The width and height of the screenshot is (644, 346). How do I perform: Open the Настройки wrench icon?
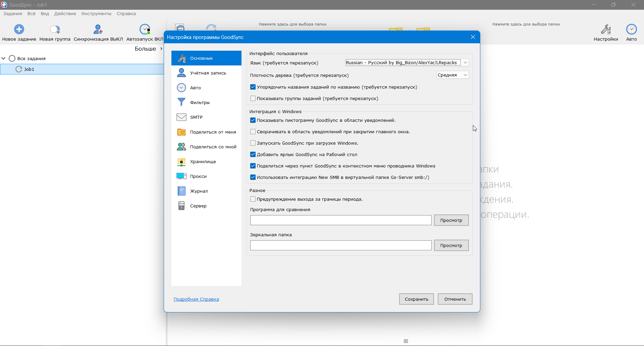tap(606, 30)
